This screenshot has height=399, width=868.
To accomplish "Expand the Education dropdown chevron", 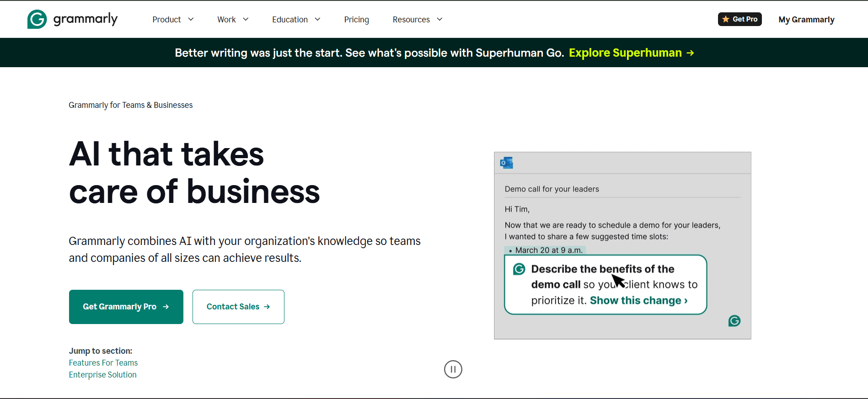I will [317, 19].
